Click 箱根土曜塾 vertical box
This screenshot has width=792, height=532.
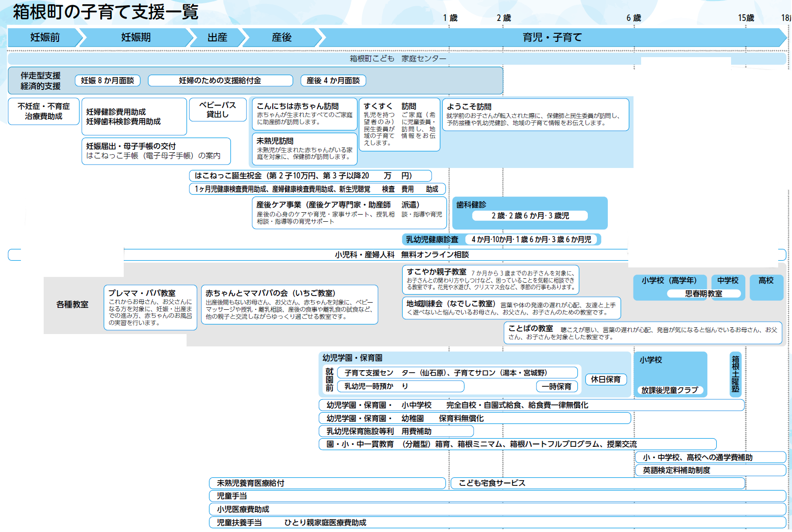[x=735, y=374]
